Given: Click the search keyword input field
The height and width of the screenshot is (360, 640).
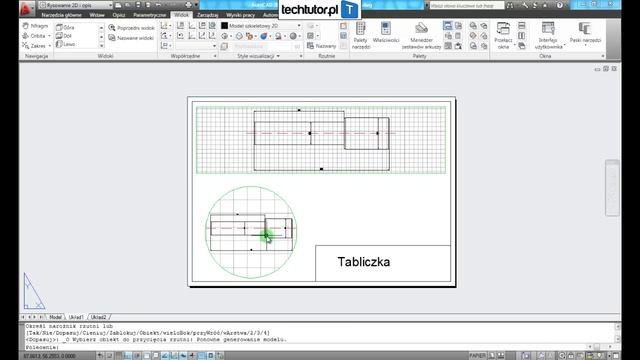Looking at the screenshot, I should tap(467, 6).
